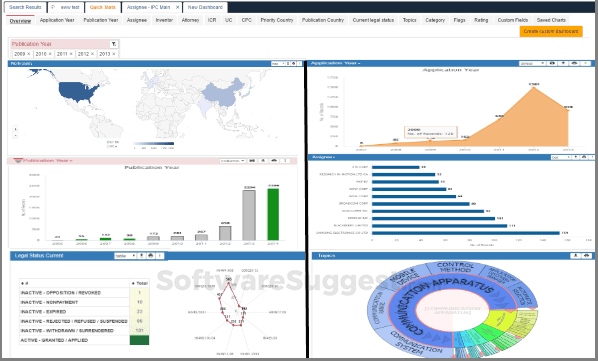
Task: Select the 2014 green bar in Publication Year chart
Action: point(273,215)
